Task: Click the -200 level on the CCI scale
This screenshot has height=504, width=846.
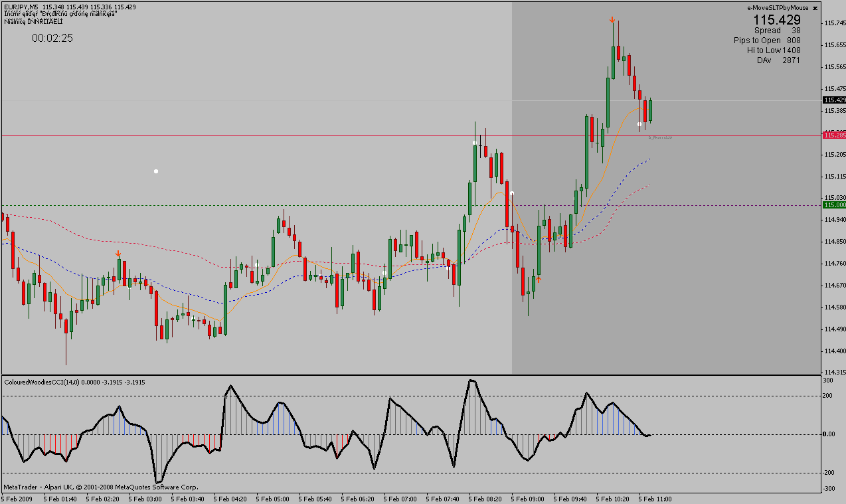Action: click(829, 473)
